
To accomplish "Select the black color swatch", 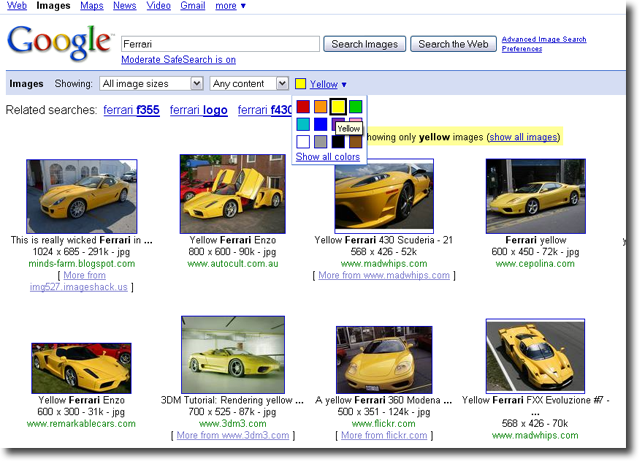I will 338,142.
